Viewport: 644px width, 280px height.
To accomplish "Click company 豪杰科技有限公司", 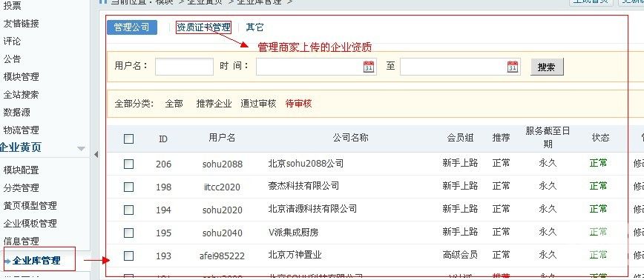I will [303, 186].
